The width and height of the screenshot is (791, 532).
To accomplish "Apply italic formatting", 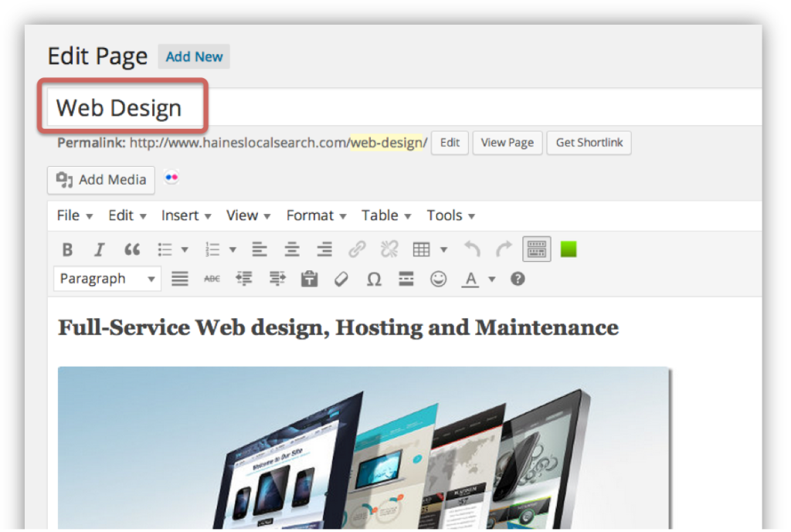I will click(x=99, y=249).
